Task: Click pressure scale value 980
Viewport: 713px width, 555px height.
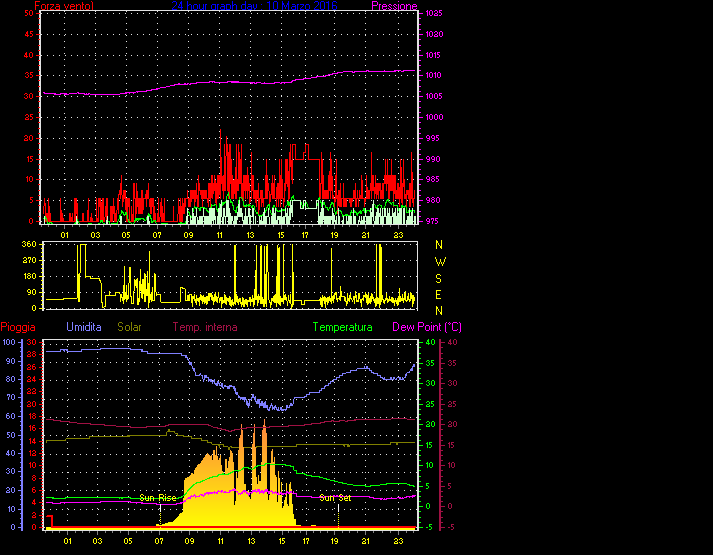Action: [432, 200]
